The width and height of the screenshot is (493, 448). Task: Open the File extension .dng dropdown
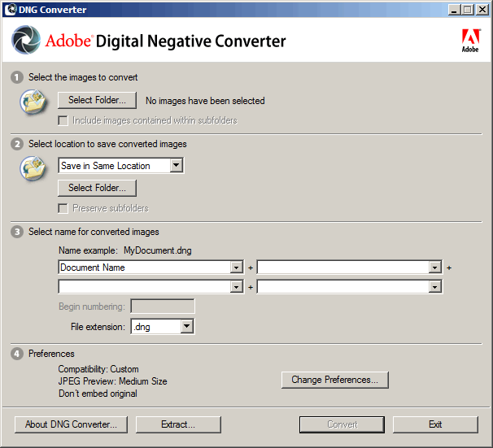163,326
